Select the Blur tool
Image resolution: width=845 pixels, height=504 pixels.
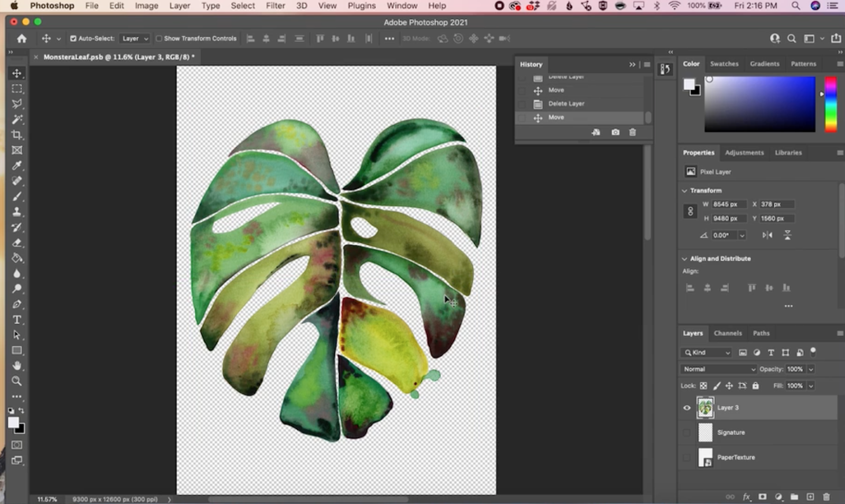[17, 273]
